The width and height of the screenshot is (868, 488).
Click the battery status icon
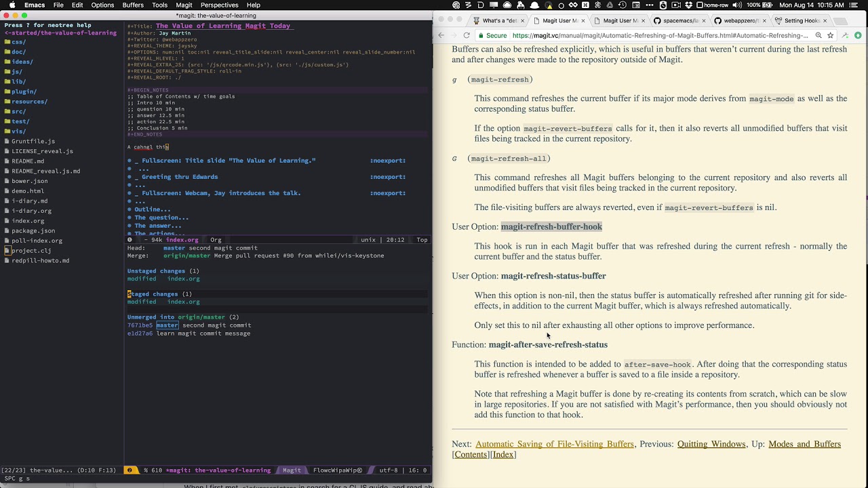click(x=768, y=5)
